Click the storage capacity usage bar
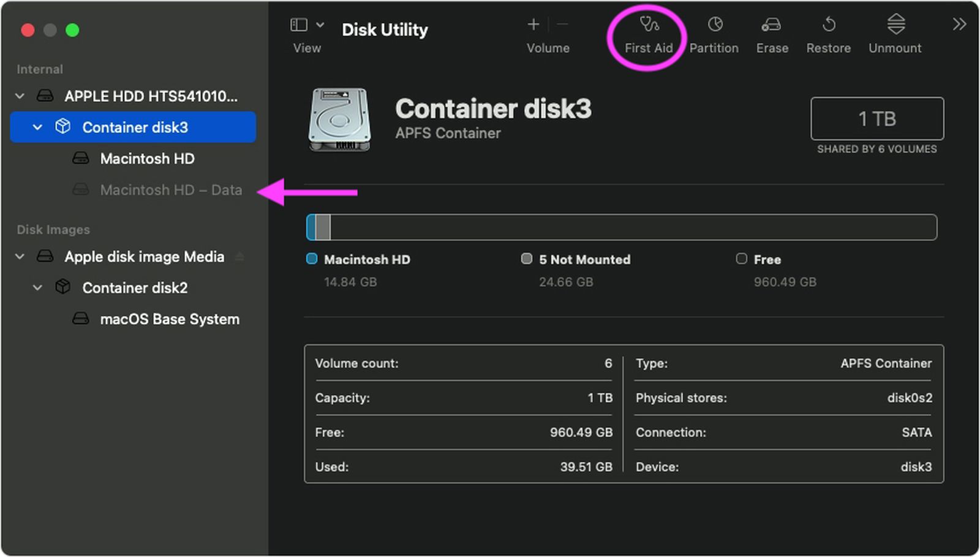 (x=621, y=227)
